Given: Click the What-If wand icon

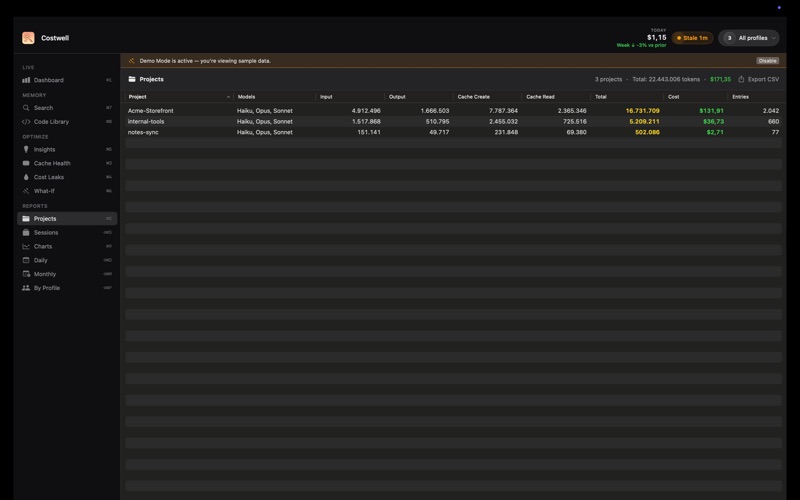Looking at the screenshot, I should tap(26, 191).
